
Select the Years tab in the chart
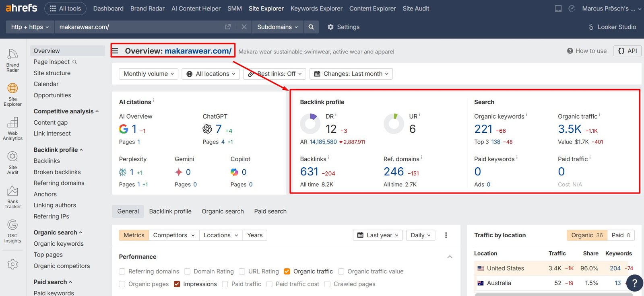point(255,235)
